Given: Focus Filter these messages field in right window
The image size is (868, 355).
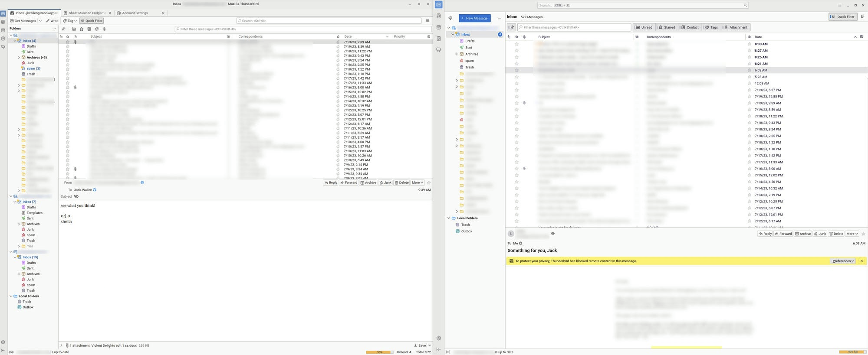Looking at the screenshot, I should 574,27.
